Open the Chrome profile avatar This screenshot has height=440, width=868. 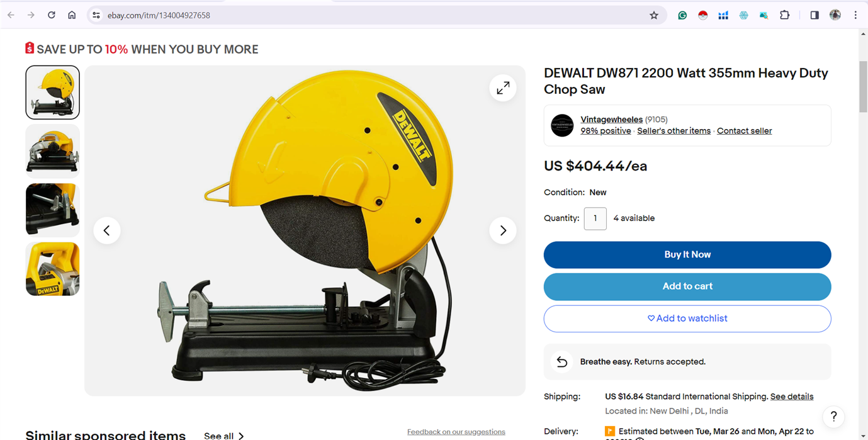pos(835,15)
